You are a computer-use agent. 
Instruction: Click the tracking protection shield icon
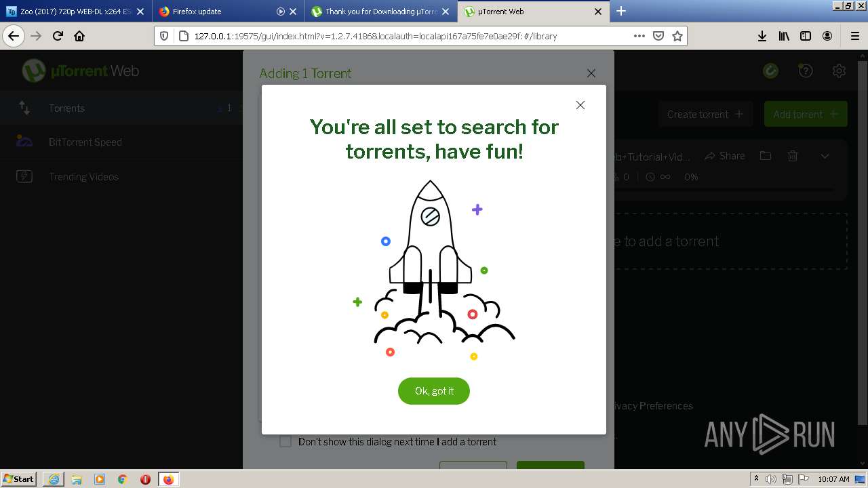point(164,36)
